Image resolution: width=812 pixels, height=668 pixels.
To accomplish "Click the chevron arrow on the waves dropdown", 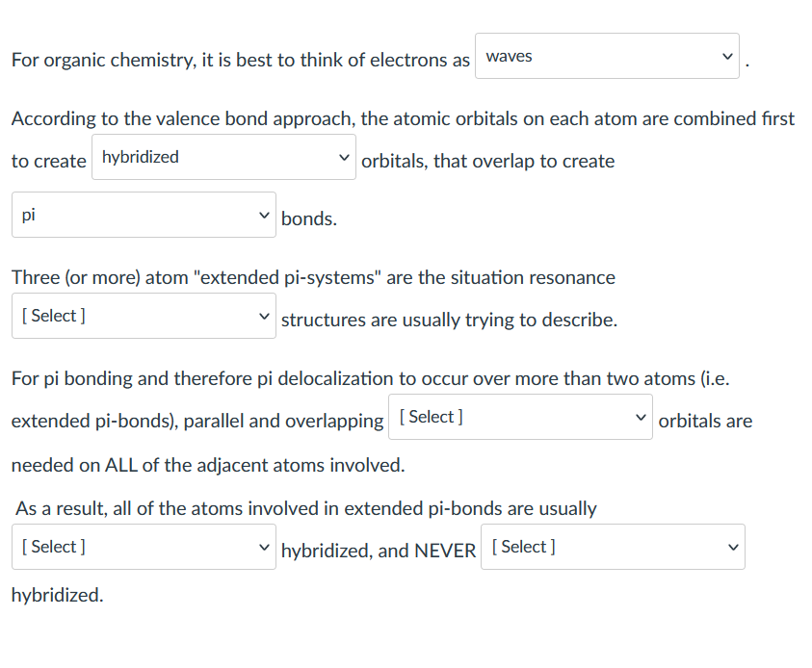I will click(x=729, y=56).
